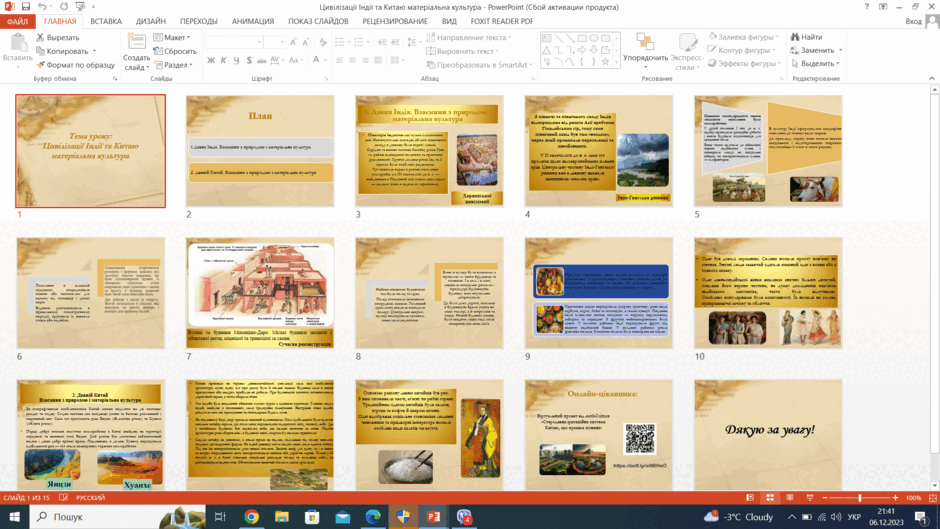
Task: Toggle bold Ж formatting
Action: point(210,60)
